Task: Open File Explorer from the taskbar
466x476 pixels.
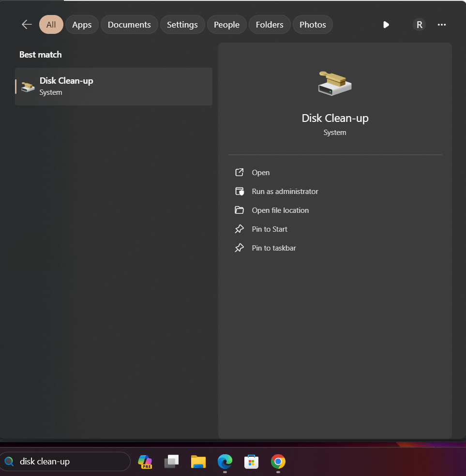Action: [x=198, y=461]
